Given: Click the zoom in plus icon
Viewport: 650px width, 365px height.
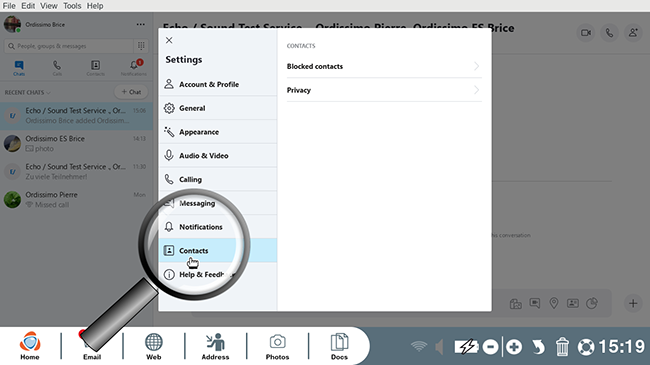Looking at the screenshot, I should pyautogui.click(x=514, y=347).
